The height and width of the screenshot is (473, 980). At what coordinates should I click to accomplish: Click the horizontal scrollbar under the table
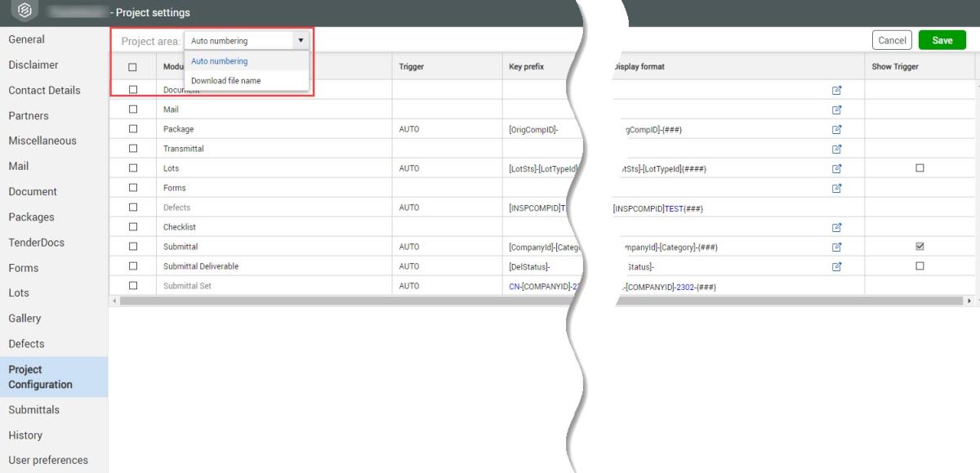(x=540, y=301)
